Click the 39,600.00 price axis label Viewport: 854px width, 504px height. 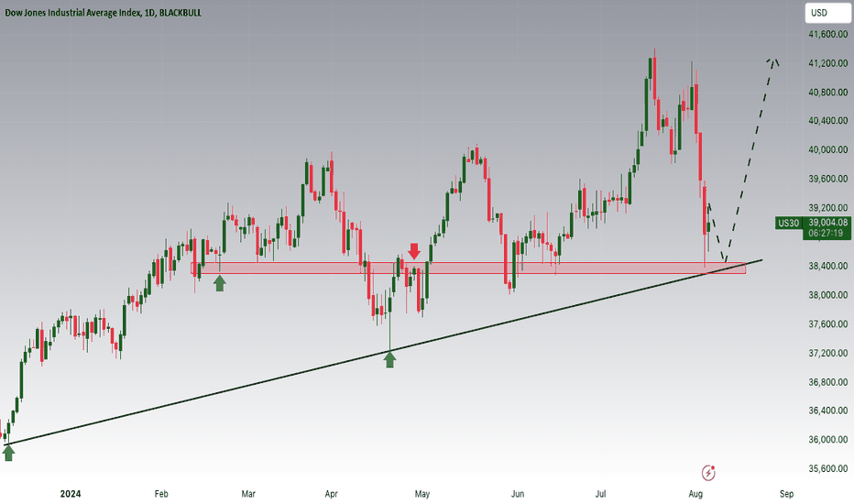click(827, 179)
